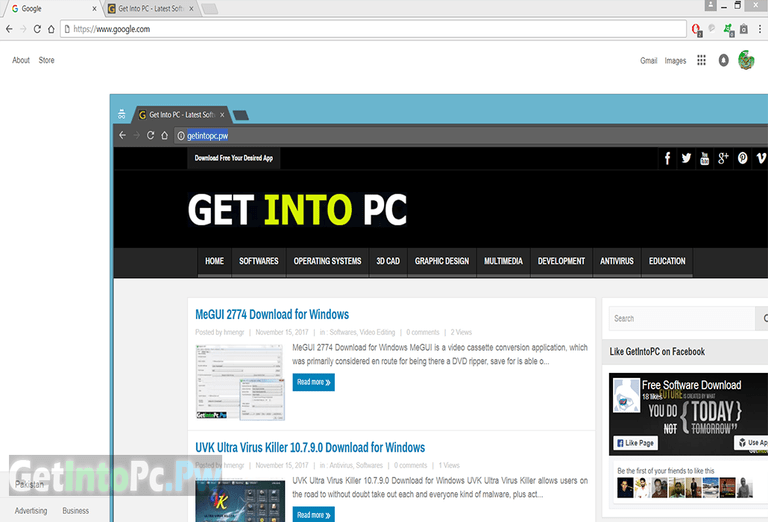Open Google About link

tap(21, 60)
